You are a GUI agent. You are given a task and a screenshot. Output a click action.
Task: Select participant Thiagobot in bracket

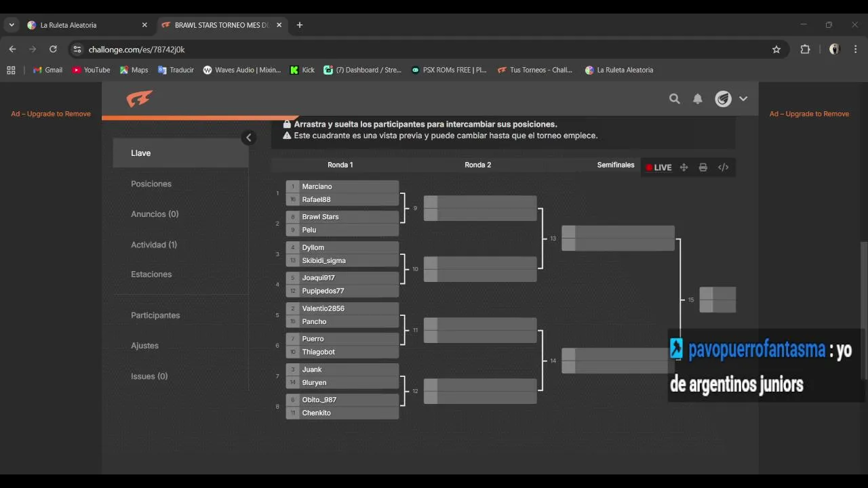pyautogui.click(x=342, y=352)
